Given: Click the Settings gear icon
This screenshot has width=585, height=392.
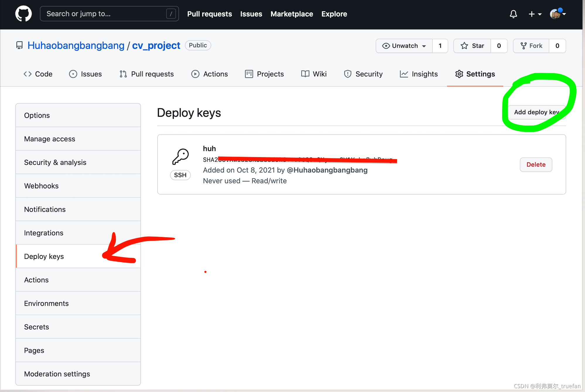Looking at the screenshot, I should click(x=459, y=74).
